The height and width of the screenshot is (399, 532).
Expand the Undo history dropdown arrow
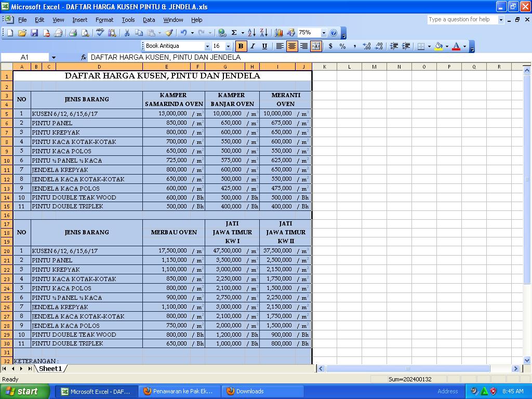(192, 33)
